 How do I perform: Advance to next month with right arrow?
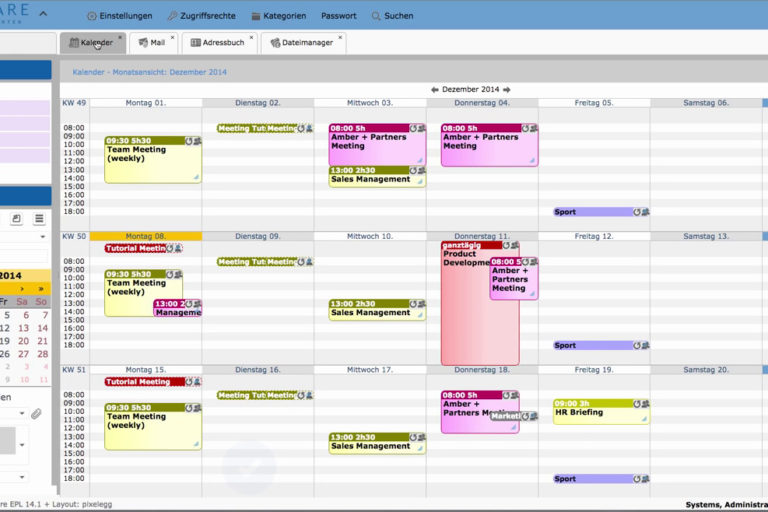[x=507, y=89]
